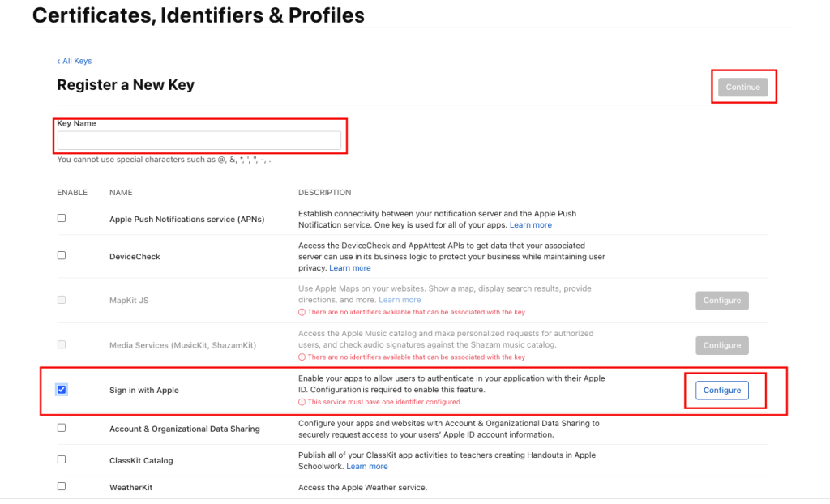Click Configure button for Media Services
This screenshot has height=504, width=830.
click(722, 345)
